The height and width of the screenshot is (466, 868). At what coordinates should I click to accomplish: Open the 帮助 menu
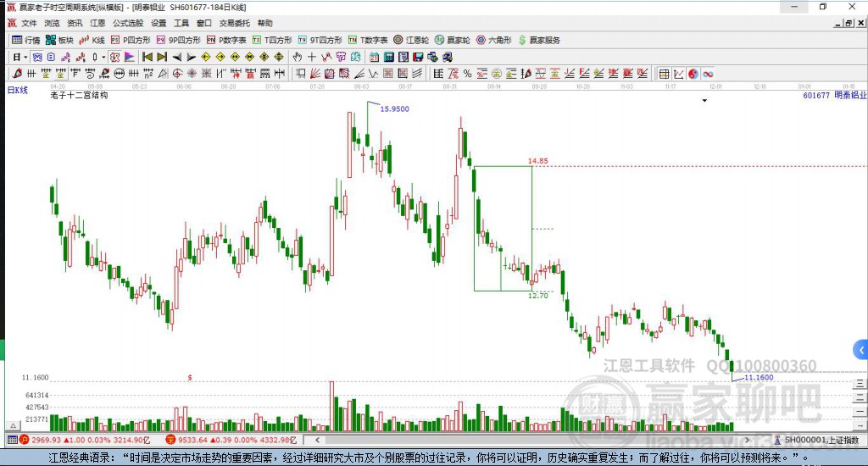264,23
